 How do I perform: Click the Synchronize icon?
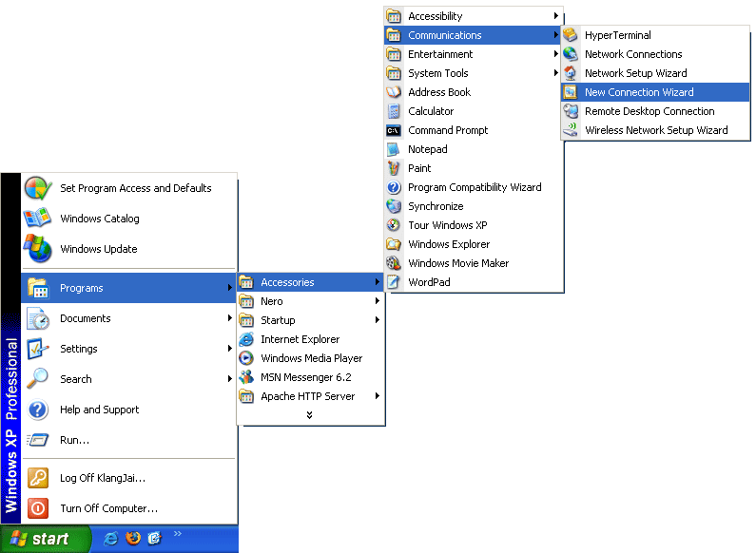[394, 205]
